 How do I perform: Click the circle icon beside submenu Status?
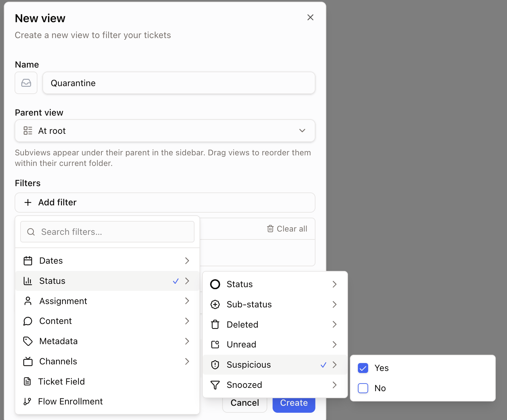click(x=215, y=284)
